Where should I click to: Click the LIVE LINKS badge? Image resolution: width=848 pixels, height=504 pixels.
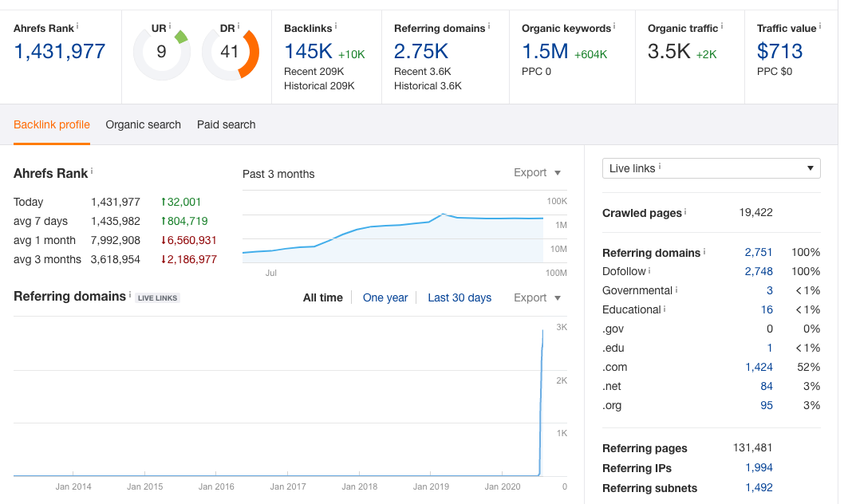pos(157,298)
